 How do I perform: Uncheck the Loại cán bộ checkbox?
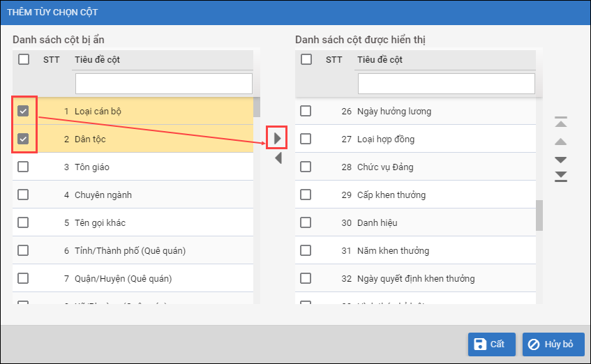pyautogui.click(x=24, y=111)
